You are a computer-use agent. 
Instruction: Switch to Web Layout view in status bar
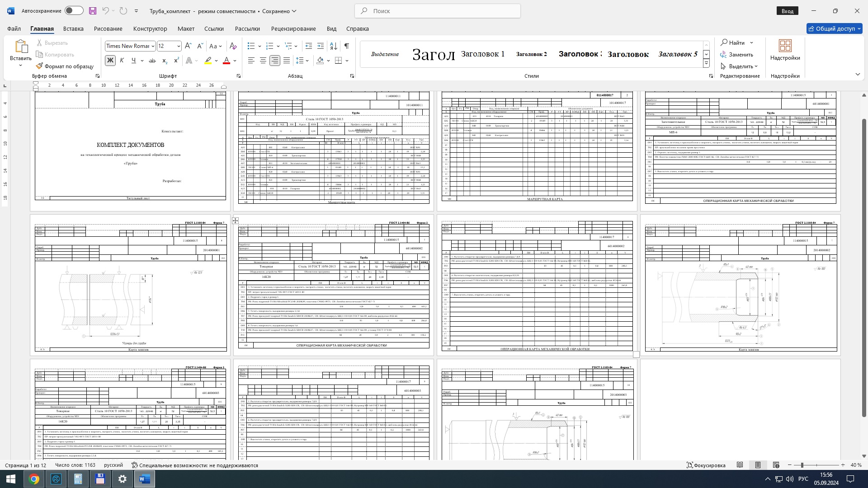coord(776,465)
